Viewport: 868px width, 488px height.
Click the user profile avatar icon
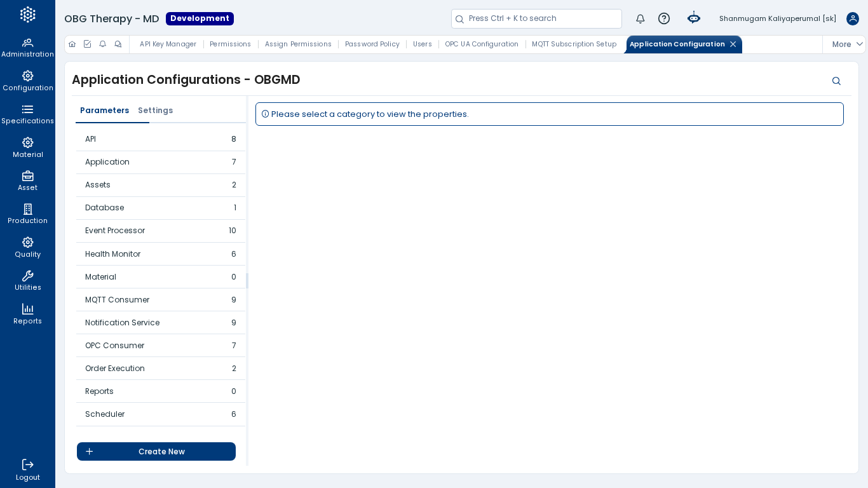(853, 18)
